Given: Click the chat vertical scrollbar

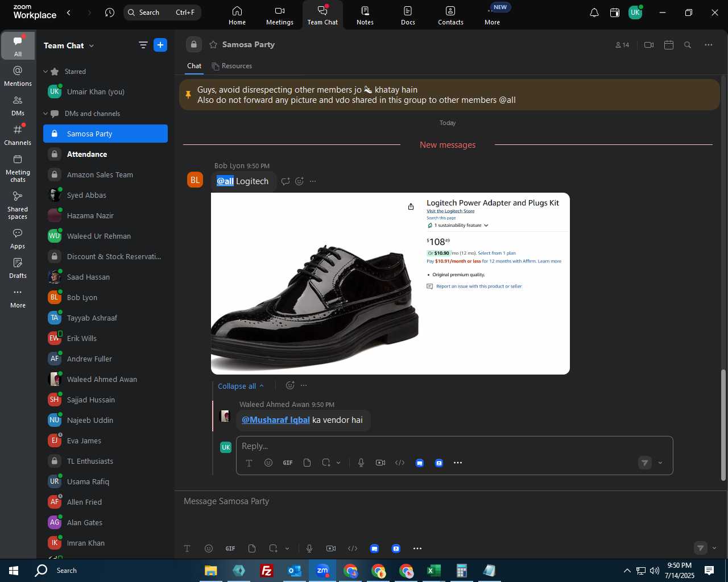Looking at the screenshot, I should (723, 425).
